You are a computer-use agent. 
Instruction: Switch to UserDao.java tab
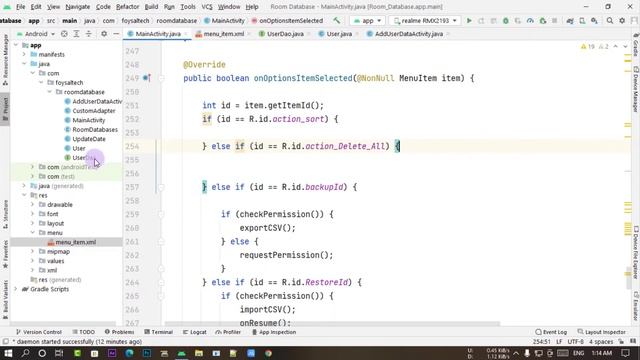click(285, 34)
